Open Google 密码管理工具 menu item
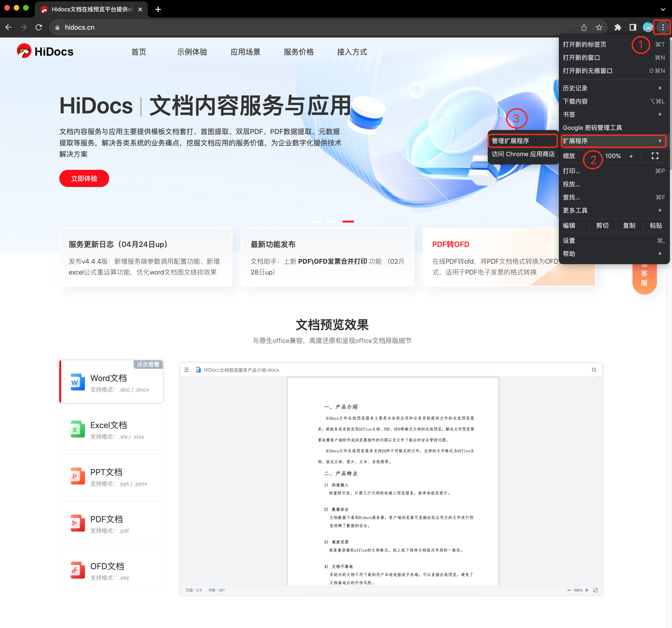672x628 pixels. tap(614, 128)
